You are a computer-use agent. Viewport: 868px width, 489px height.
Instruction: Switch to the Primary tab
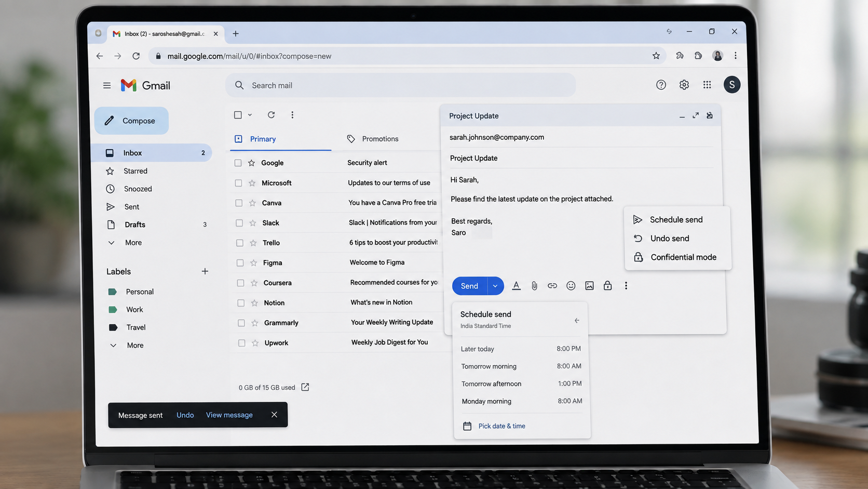click(x=281, y=139)
